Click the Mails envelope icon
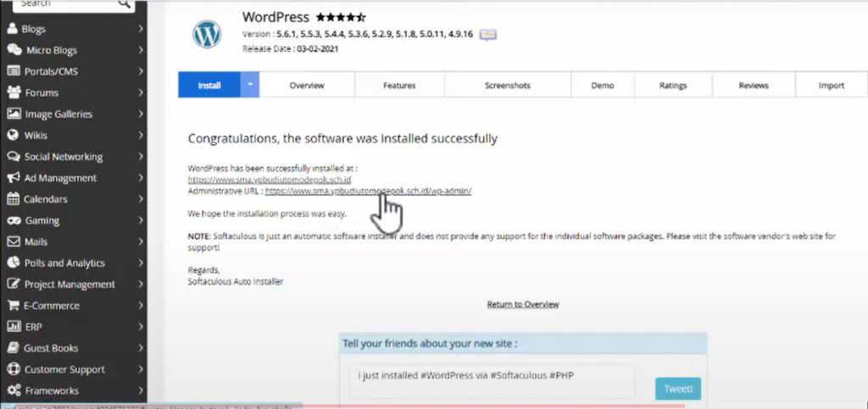 tap(14, 241)
